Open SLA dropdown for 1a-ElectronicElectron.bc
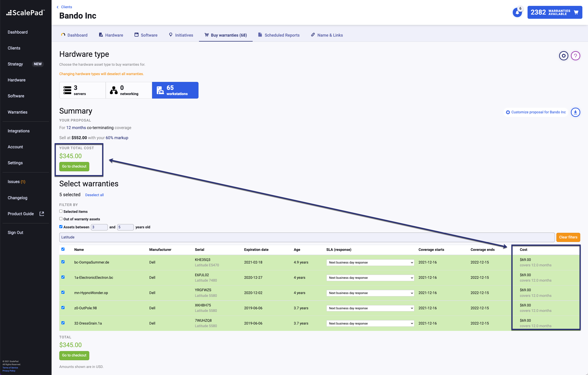The height and width of the screenshot is (375, 588). [x=370, y=278]
